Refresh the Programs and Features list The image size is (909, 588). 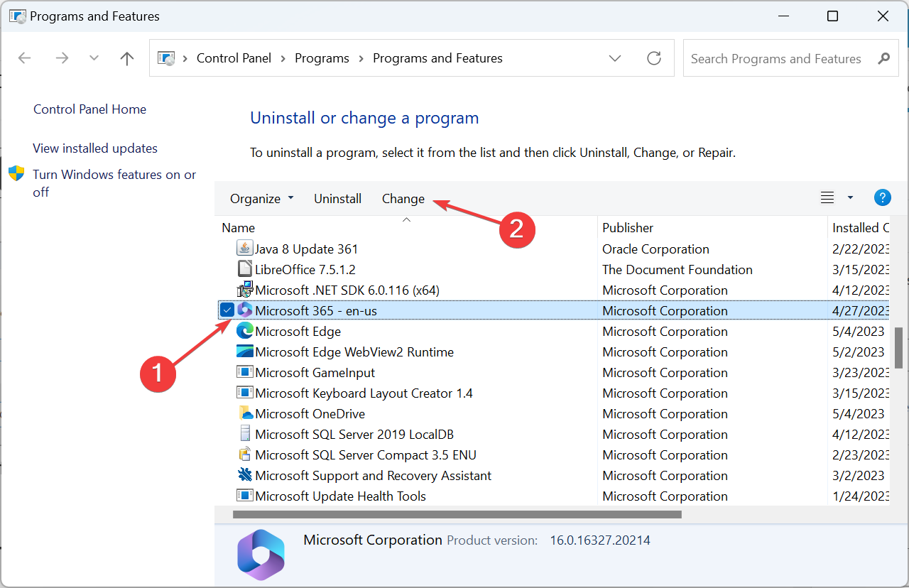(654, 58)
